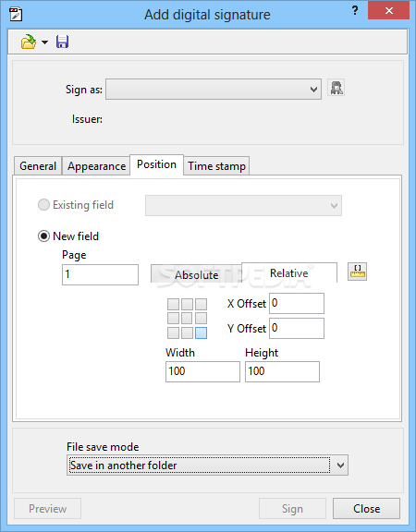Click the Page number input field
Viewport: 416px width, 532px height.
pos(100,274)
